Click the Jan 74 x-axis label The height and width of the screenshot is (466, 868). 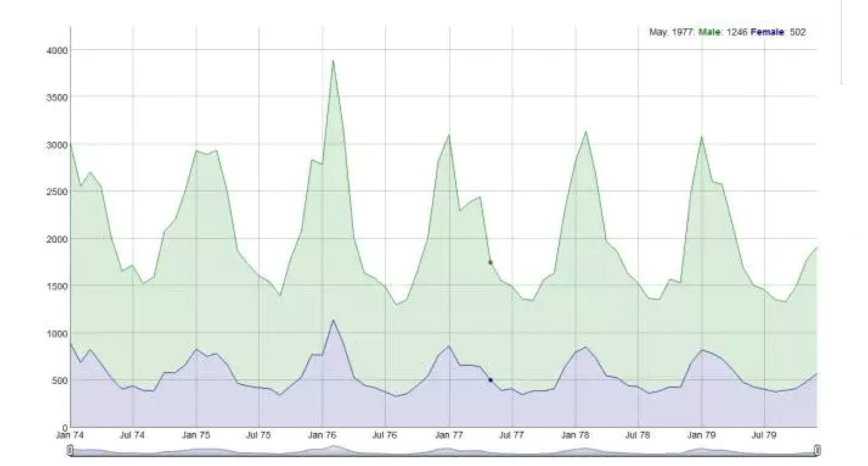click(x=71, y=436)
